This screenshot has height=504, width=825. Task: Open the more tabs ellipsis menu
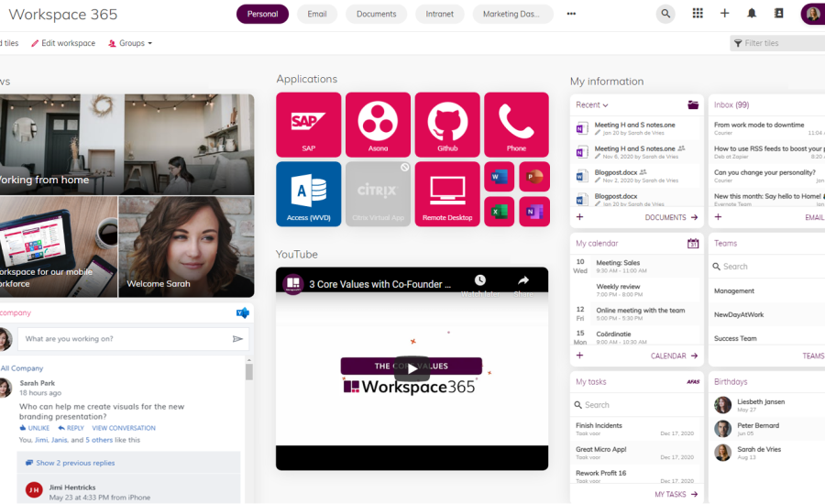click(571, 14)
